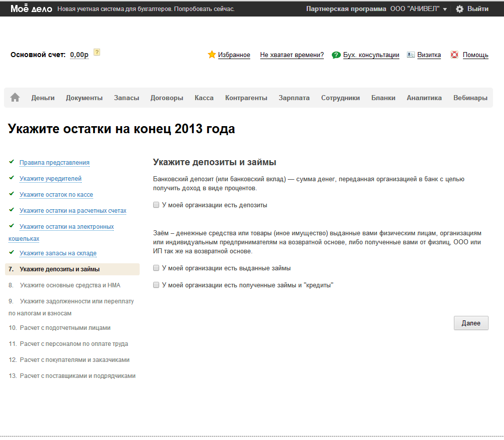Click Выйти to log out
The width and height of the screenshot is (504, 440).
click(478, 9)
